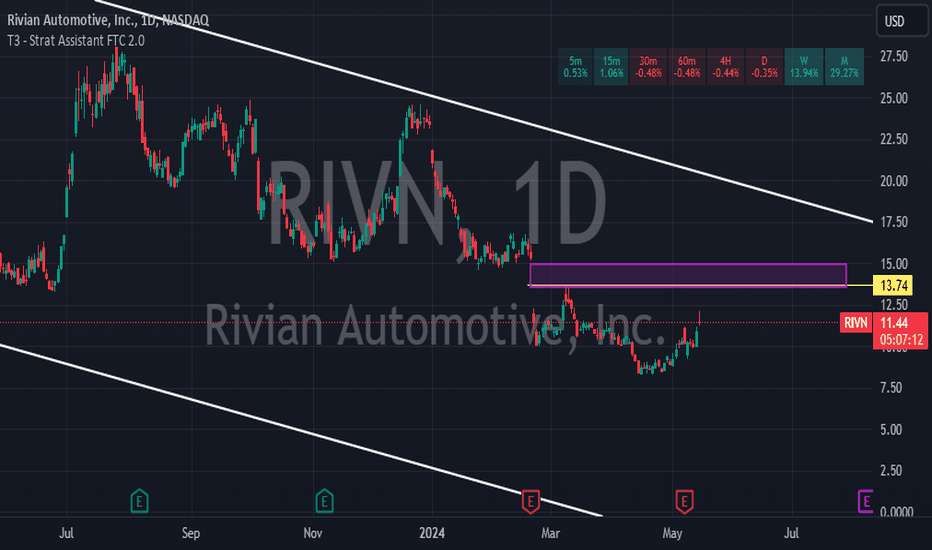Click the 30m timeframe cell showing -0.48%
The image size is (932, 550).
(648, 67)
